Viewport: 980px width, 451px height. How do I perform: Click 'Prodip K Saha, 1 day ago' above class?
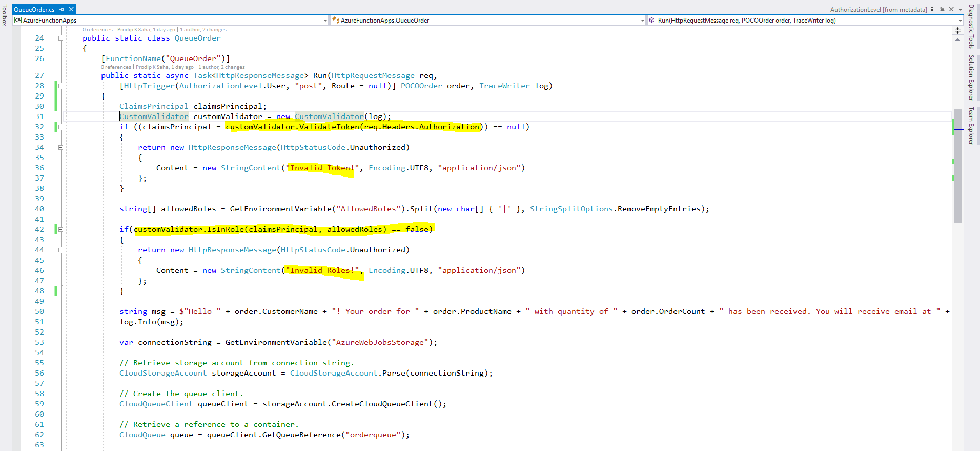click(147, 30)
